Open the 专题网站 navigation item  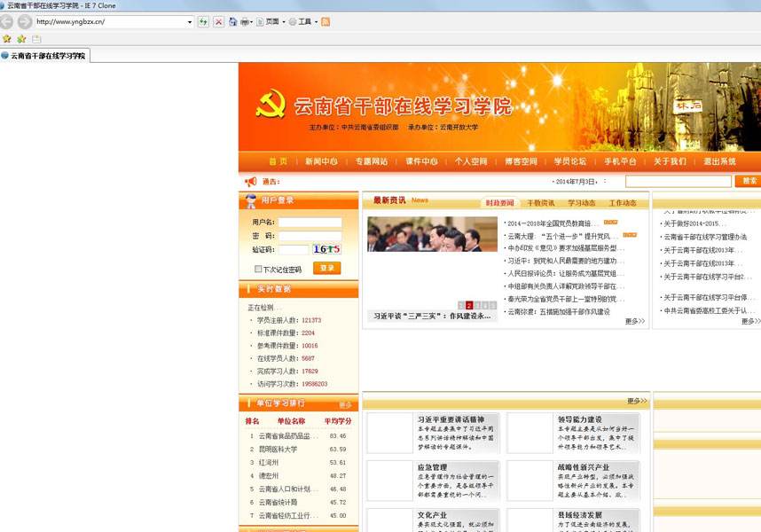pos(372,161)
